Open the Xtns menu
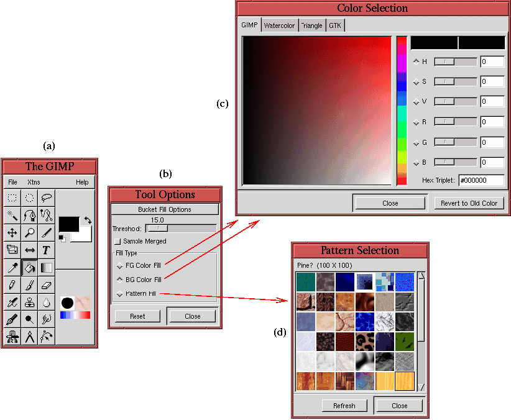This screenshot has width=511, height=420. pos(34,182)
